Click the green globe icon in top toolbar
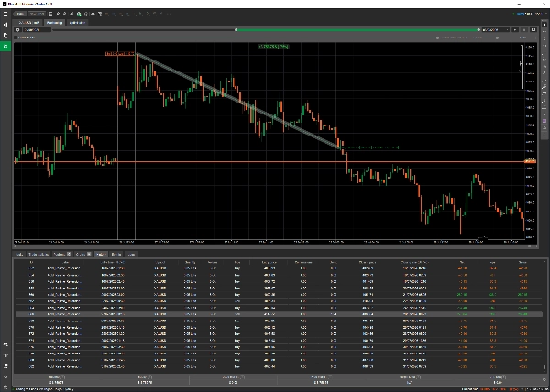This screenshot has width=550, height=392. [79, 14]
